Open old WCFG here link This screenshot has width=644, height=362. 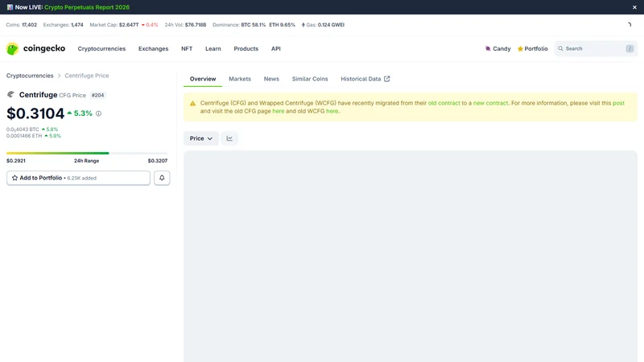332,111
